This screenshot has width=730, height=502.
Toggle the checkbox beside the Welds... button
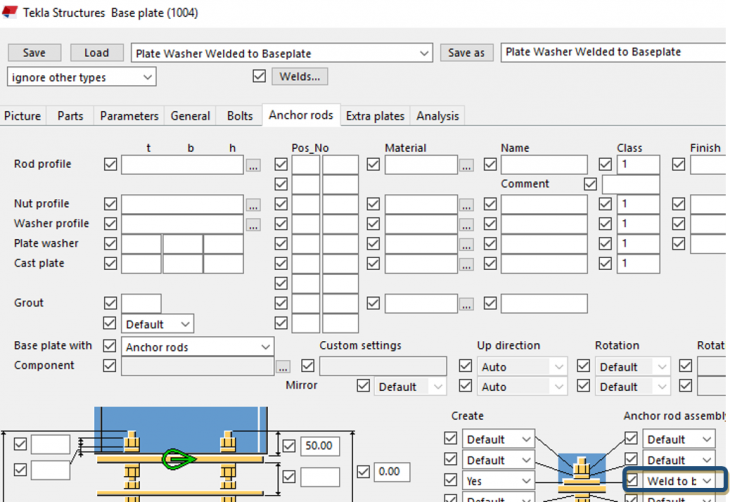[x=260, y=76]
